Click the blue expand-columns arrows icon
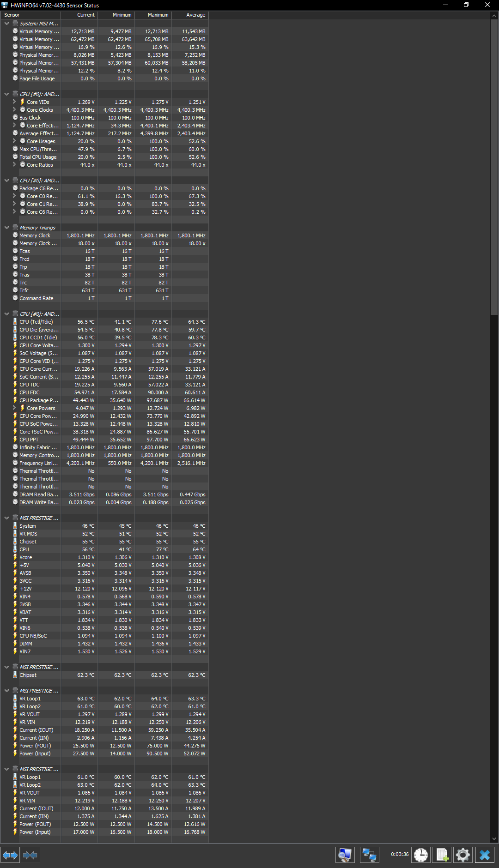The width and height of the screenshot is (499, 868). click(x=10, y=855)
